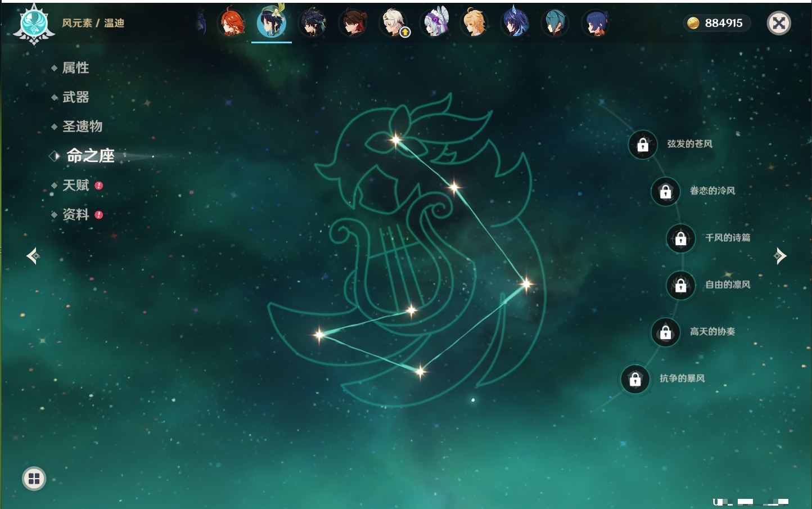
Task: Click the Anemo element emblem icon
Action: [x=34, y=24]
